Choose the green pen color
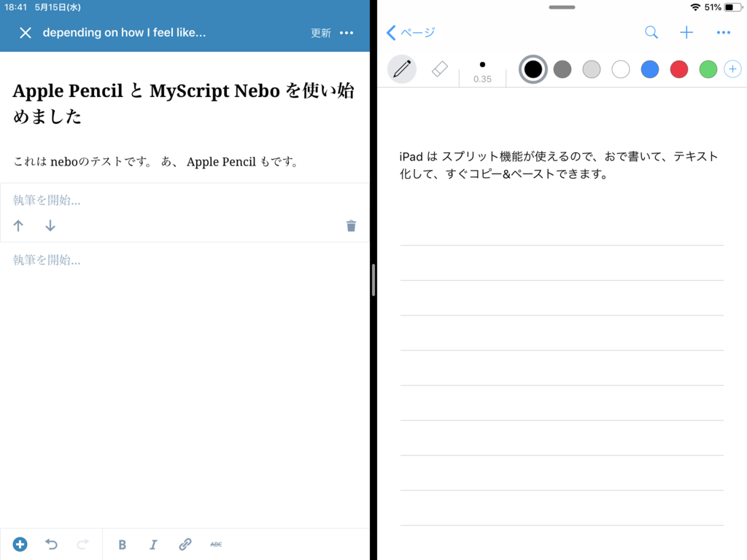The width and height of the screenshot is (747, 560). (708, 69)
